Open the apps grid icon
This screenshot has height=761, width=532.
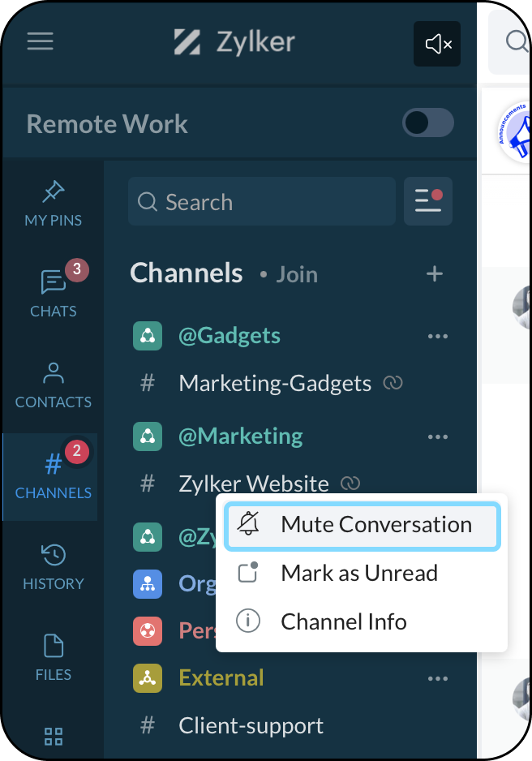(54, 736)
